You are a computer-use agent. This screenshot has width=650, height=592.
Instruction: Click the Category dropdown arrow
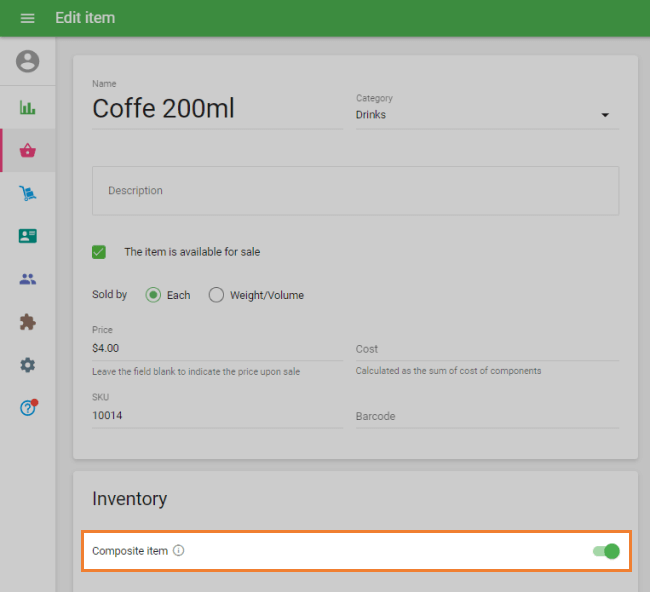pos(605,115)
